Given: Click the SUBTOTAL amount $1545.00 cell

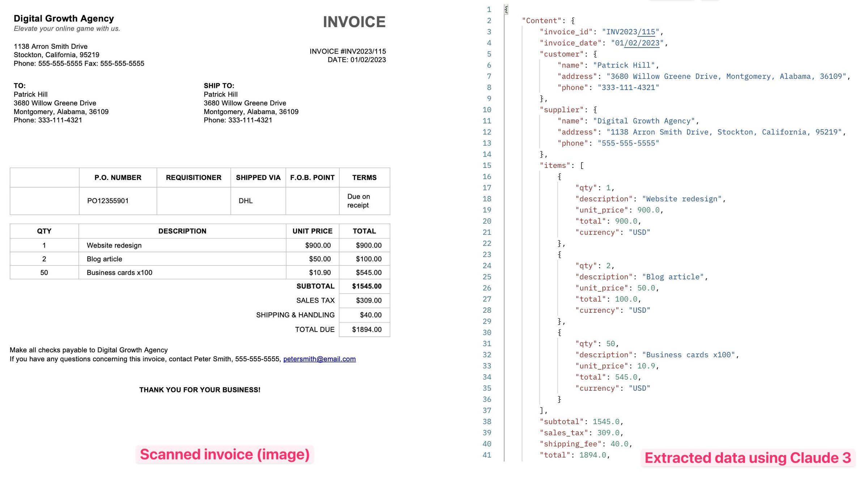Looking at the screenshot, I should [x=366, y=286].
